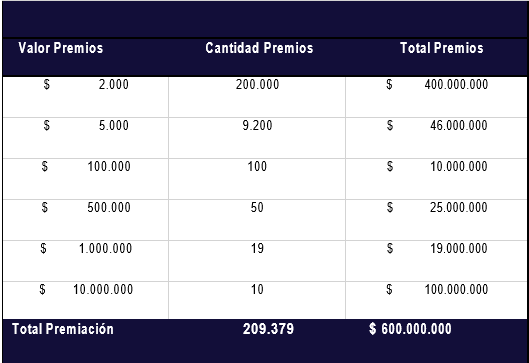
Task: Click the 209.379 total quantity
Action: pos(268,329)
